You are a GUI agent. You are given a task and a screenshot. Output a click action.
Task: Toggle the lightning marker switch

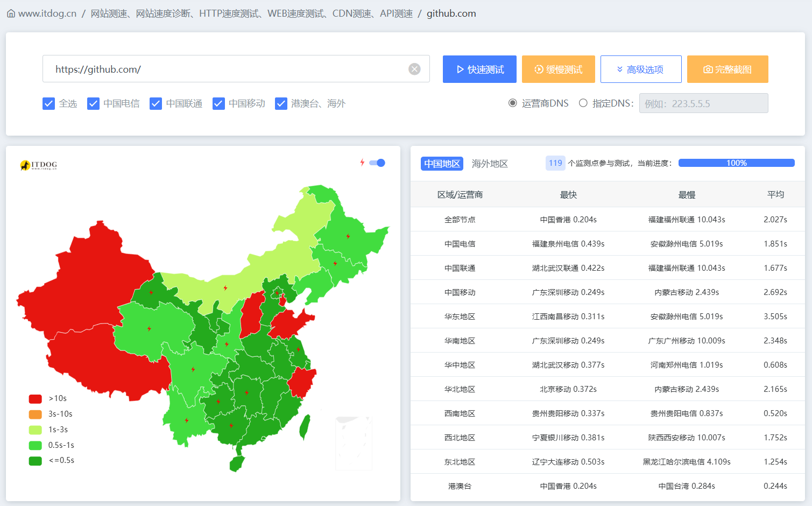pyautogui.click(x=378, y=163)
